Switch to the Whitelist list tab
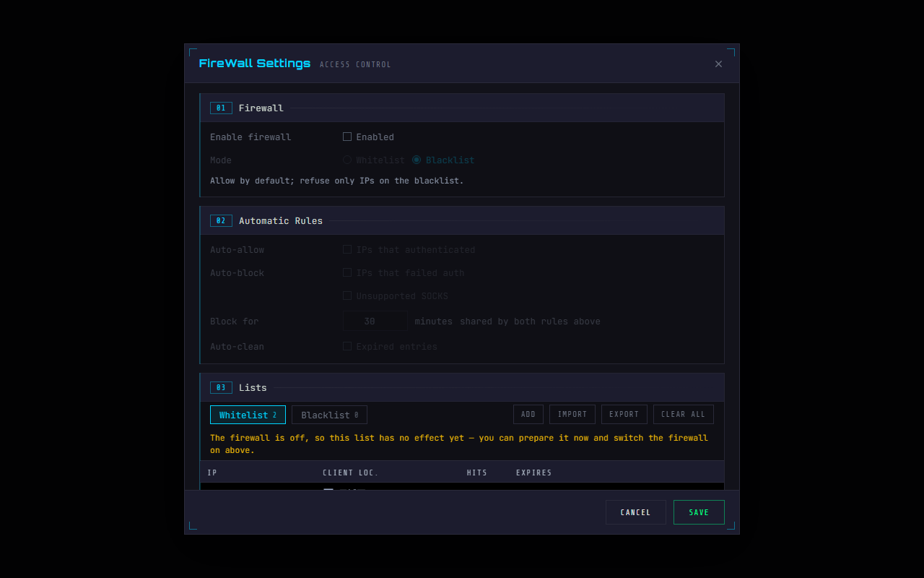 click(x=248, y=415)
